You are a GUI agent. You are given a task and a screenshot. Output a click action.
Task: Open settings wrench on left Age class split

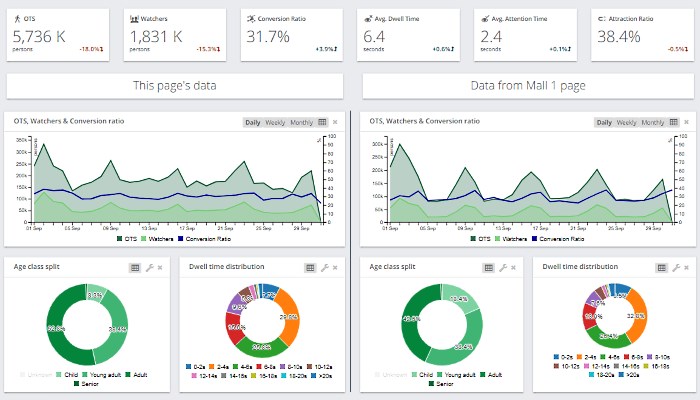click(x=149, y=268)
